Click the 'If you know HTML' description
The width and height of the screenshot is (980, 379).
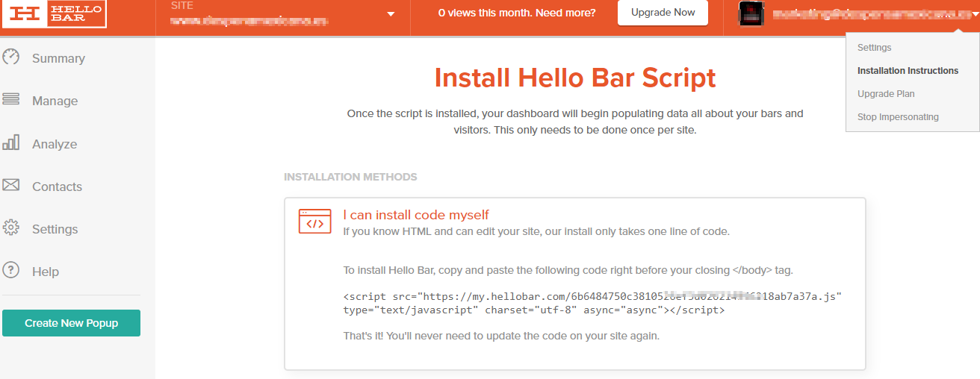536,231
